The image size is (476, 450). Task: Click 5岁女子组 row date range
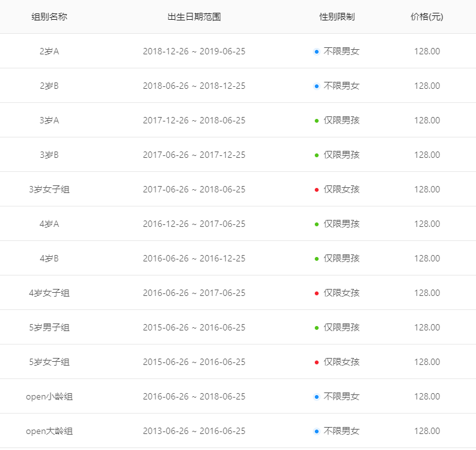194,362
